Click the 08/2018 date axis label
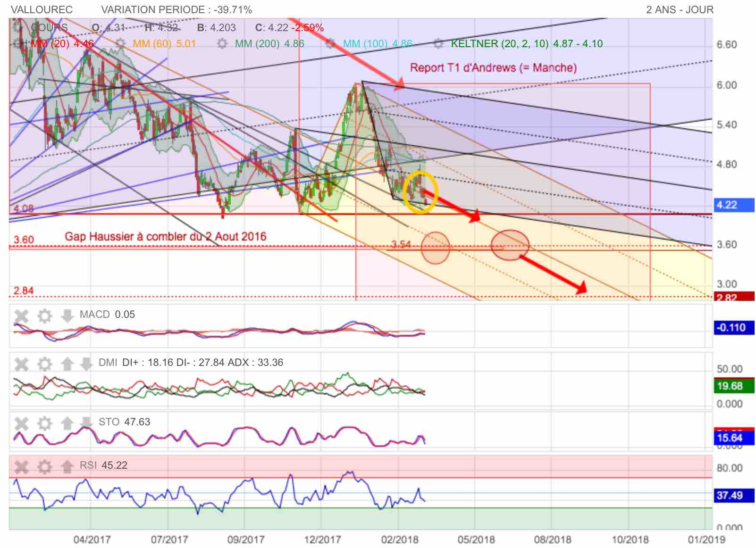This screenshot has height=548, width=756. click(x=553, y=539)
